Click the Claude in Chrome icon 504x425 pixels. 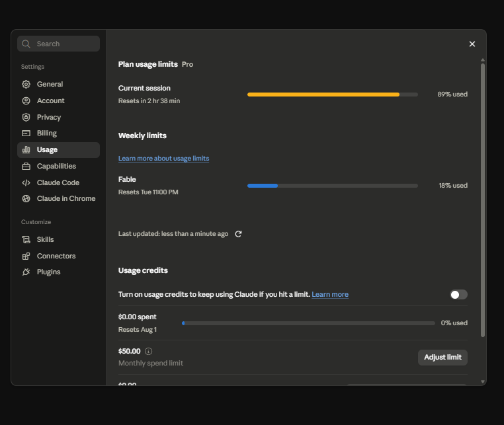click(26, 199)
